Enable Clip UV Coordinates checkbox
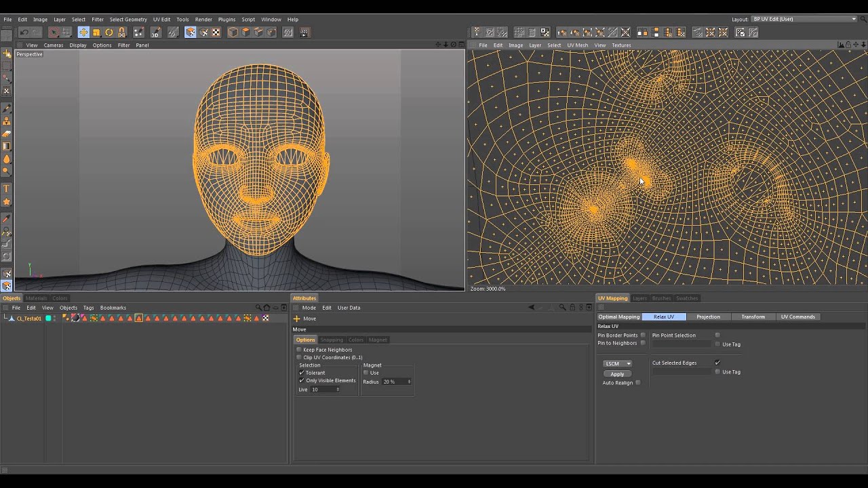 point(298,357)
